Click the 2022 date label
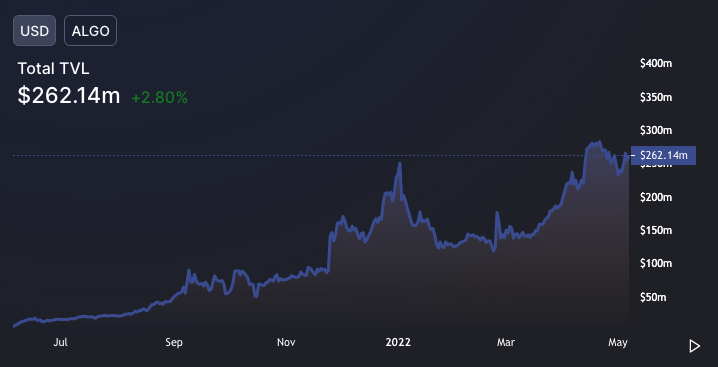This screenshot has height=367, width=718. tap(398, 342)
